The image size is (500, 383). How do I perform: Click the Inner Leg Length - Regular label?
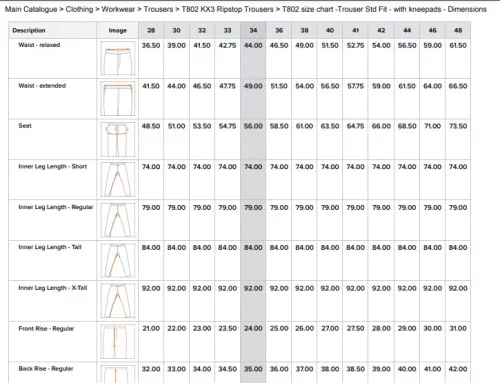click(56, 207)
